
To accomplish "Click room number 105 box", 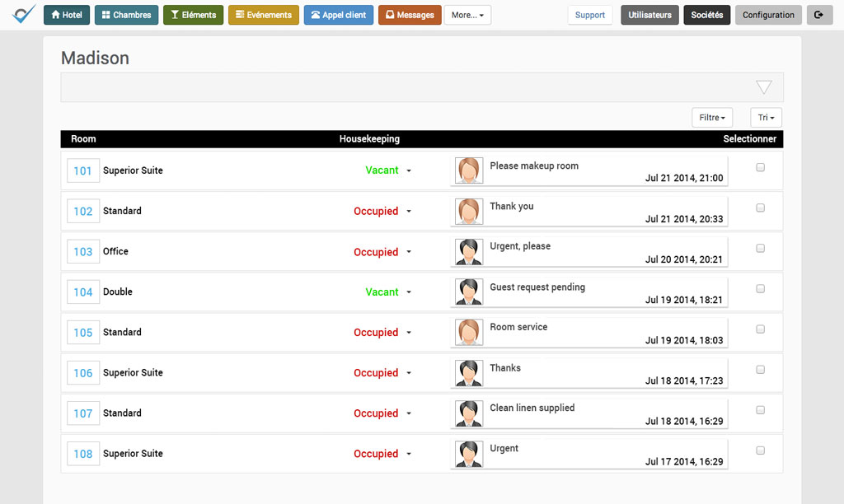I will 83,333.
